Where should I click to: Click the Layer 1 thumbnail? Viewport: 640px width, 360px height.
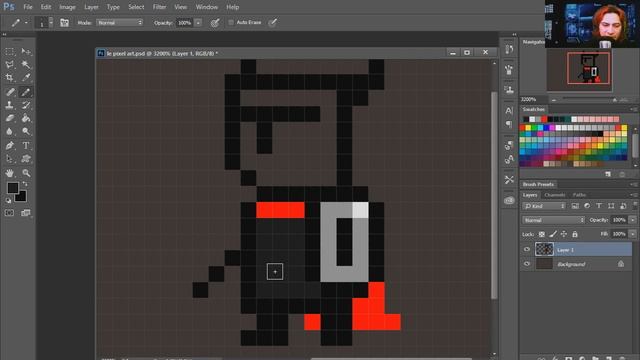coord(544,249)
